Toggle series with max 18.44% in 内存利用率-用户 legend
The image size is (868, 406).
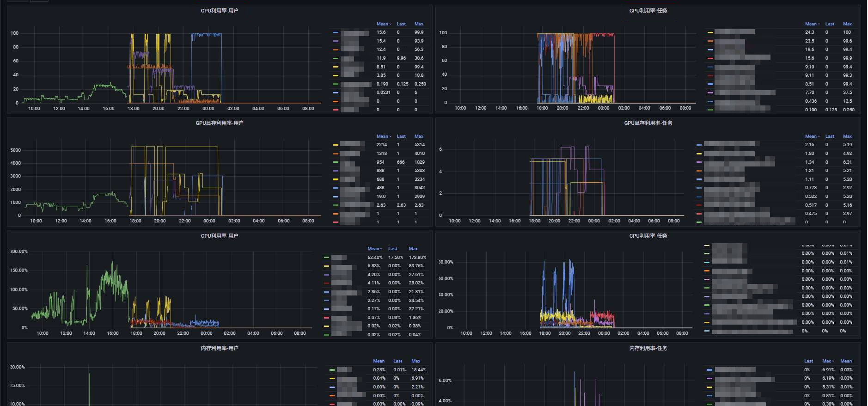click(344, 370)
